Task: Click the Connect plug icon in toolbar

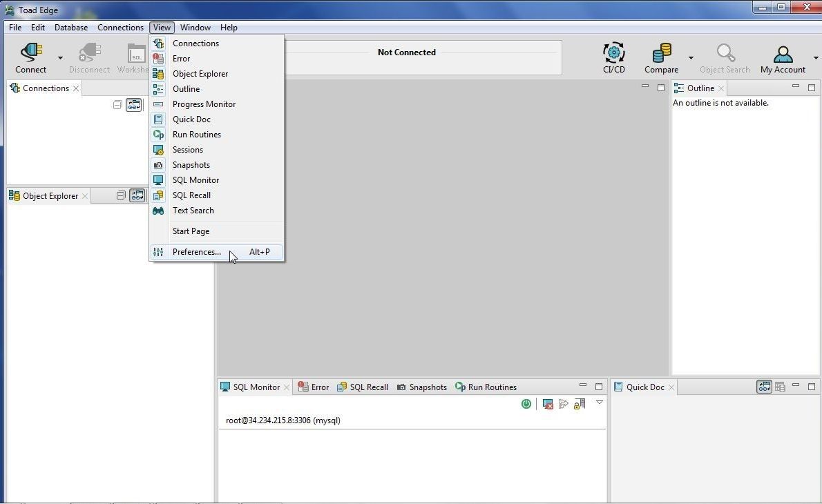Action: point(31,53)
